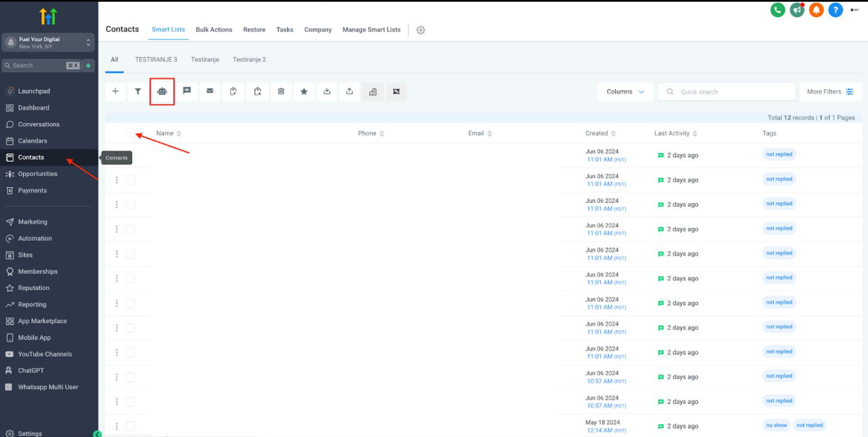868x437 pixels.
Task: Select the TESTIRANJE 3 smart list tab
Action: 156,59
